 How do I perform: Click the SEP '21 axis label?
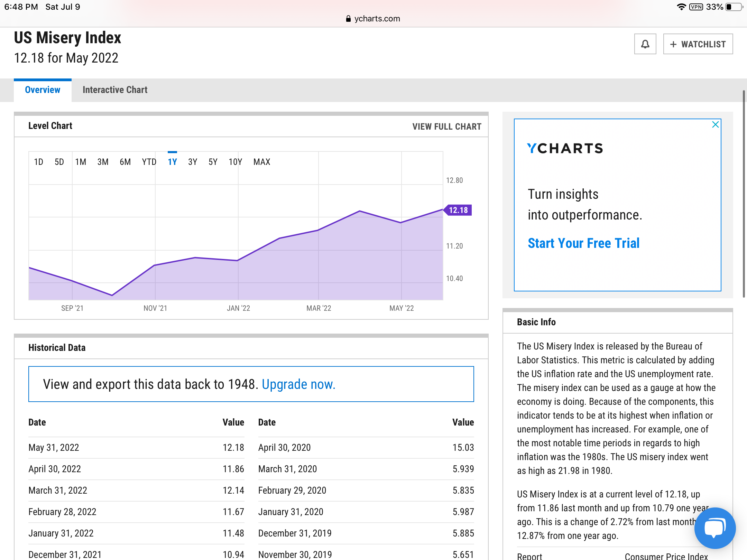pyautogui.click(x=72, y=308)
